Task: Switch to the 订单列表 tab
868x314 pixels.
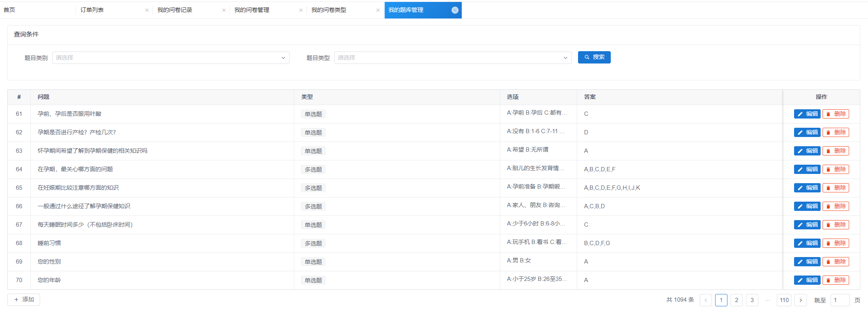Action: [x=92, y=10]
